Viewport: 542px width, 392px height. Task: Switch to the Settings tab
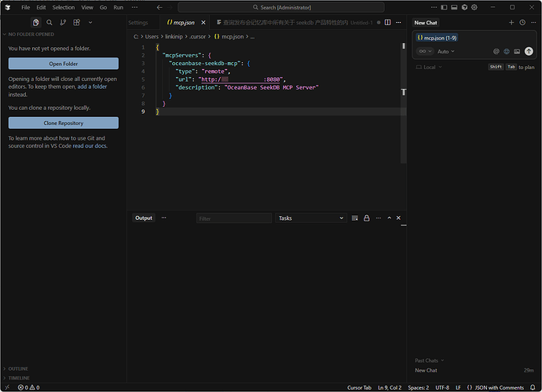point(137,23)
